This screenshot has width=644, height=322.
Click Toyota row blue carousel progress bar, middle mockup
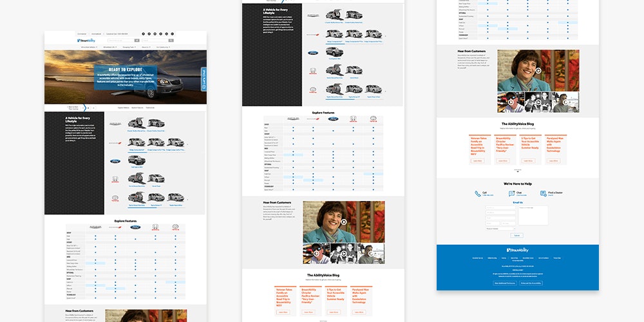339,99
